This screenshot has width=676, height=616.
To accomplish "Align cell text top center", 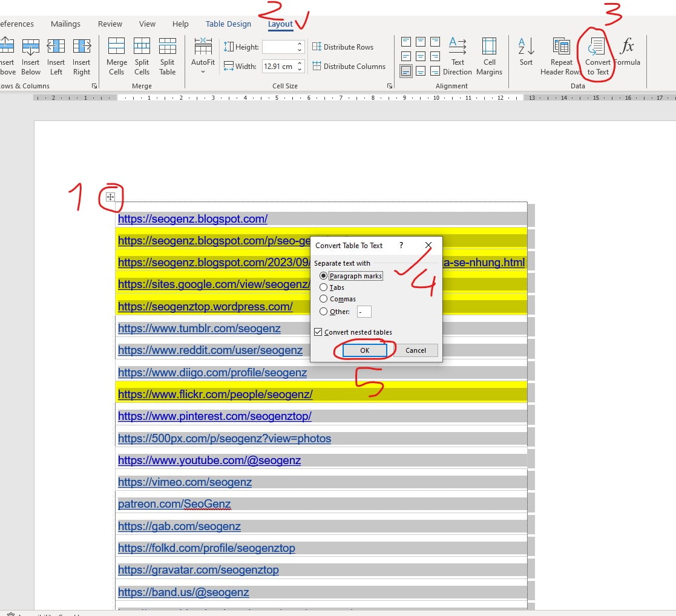I will pos(421,42).
